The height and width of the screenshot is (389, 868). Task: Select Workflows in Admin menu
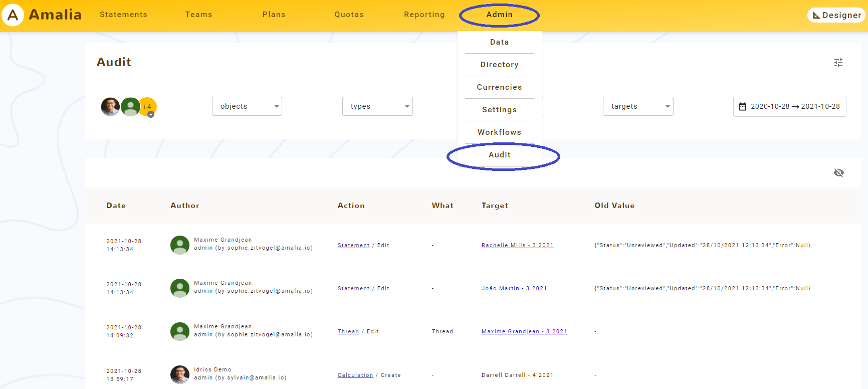tap(500, 132)
